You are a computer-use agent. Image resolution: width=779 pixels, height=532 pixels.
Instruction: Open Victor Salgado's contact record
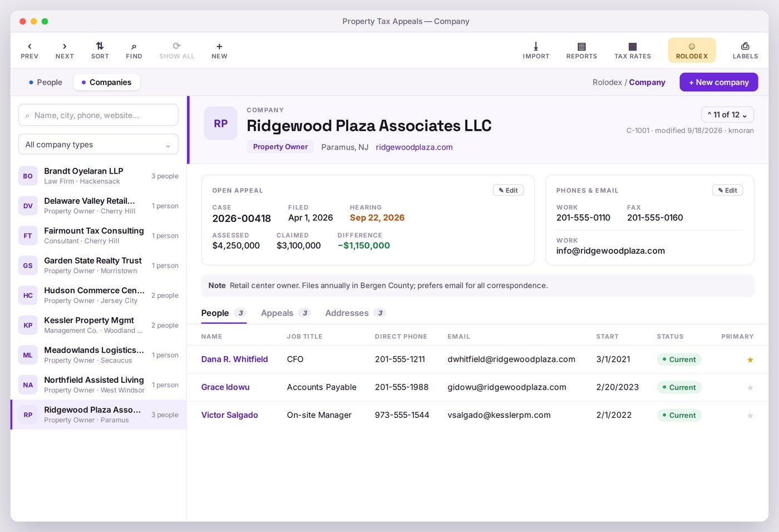229,415
